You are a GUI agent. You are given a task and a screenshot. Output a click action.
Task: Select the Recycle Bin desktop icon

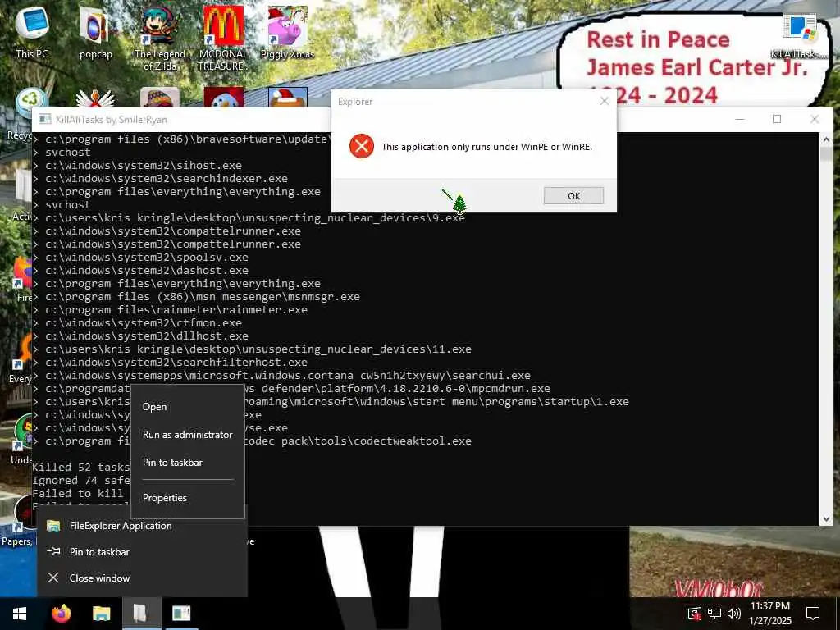coord(31,103)
